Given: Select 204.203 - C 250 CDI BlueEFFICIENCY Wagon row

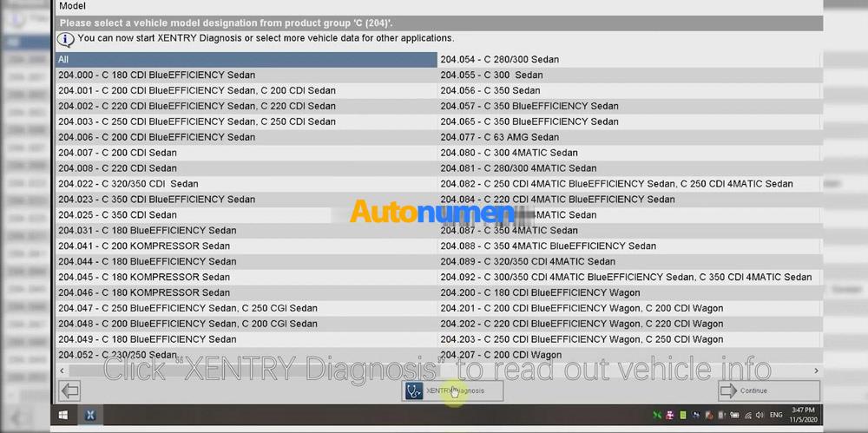Looking at the screenshot, I should tap(629, 339).
